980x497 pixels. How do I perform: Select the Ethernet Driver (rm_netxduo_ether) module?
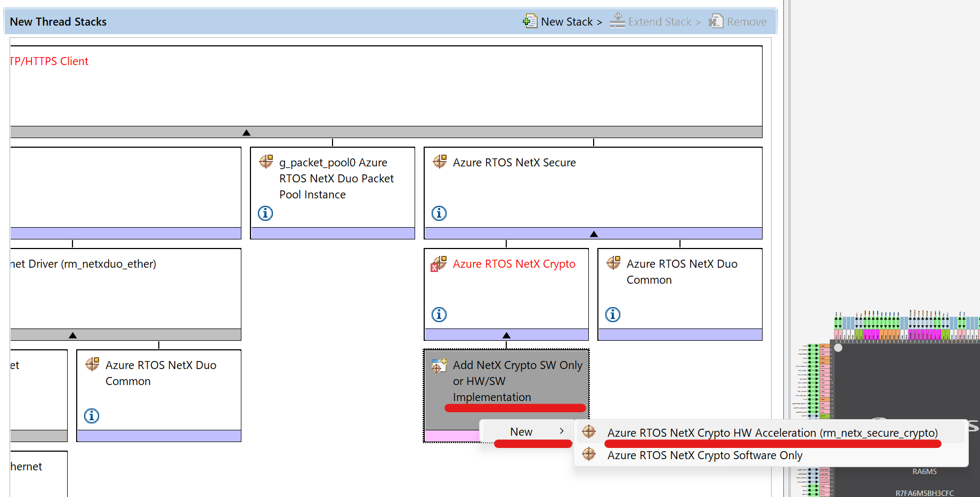tap(125, 294)
